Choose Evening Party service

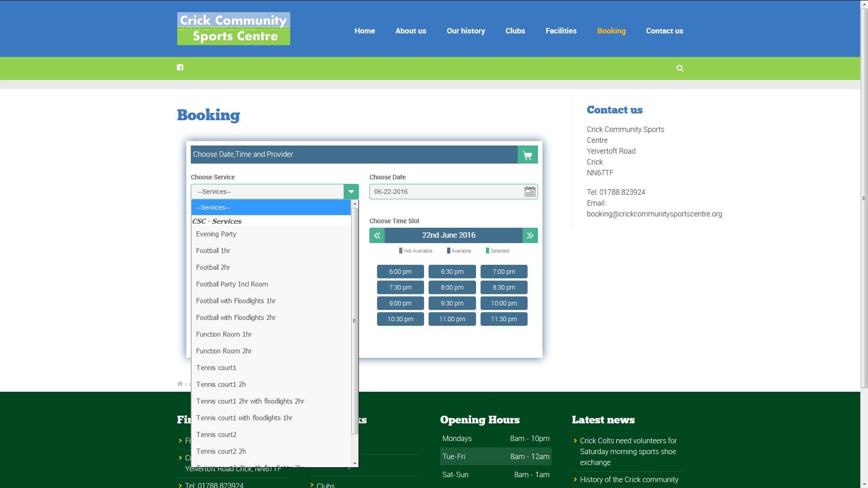(271, 234)
